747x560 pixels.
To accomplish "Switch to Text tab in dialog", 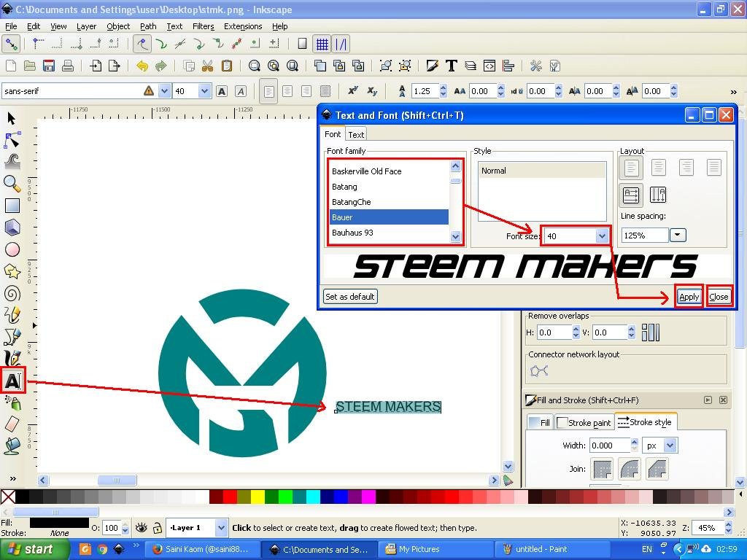I will [x=356, y=135].
